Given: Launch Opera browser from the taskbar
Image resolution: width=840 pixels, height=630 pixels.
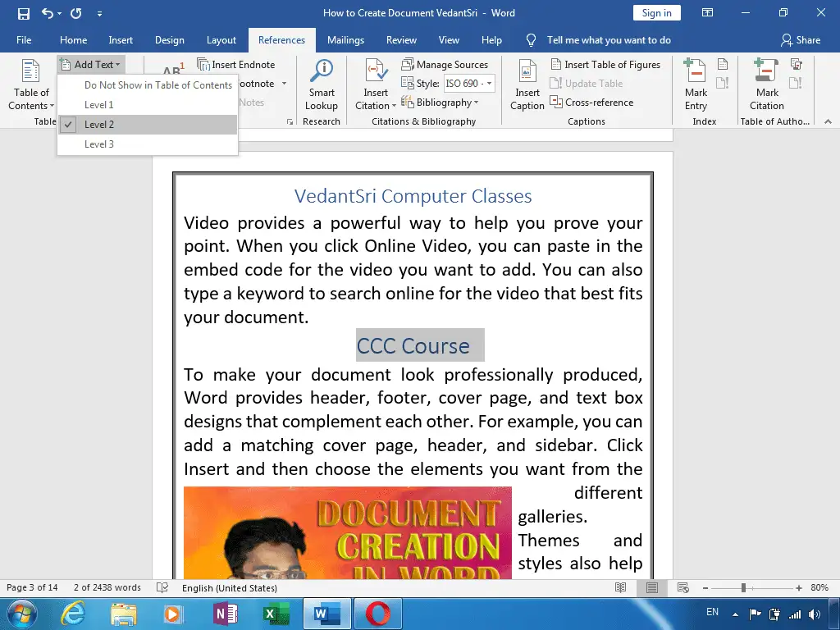Looking at the screenshot, I should point(378,614).
